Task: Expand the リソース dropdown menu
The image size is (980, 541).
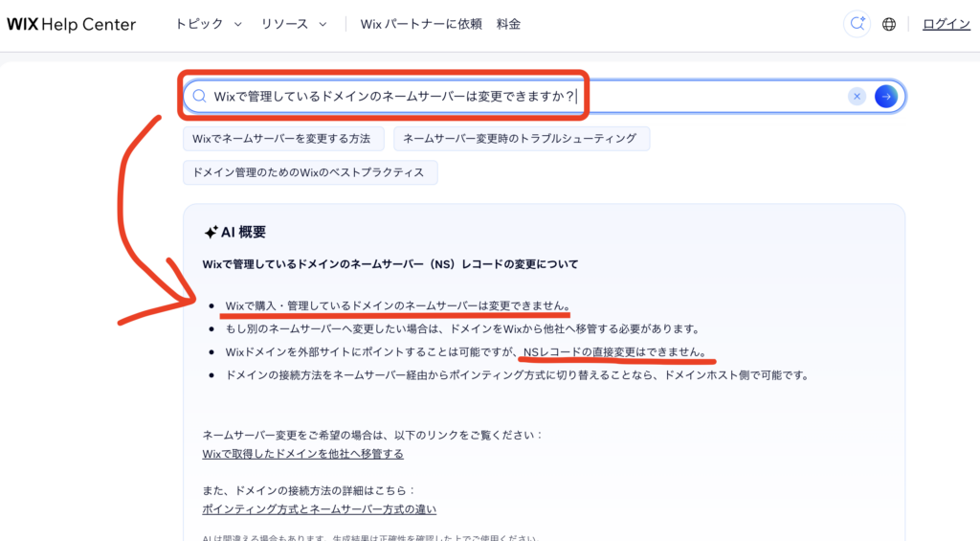Action: click(x=294, y=24)
